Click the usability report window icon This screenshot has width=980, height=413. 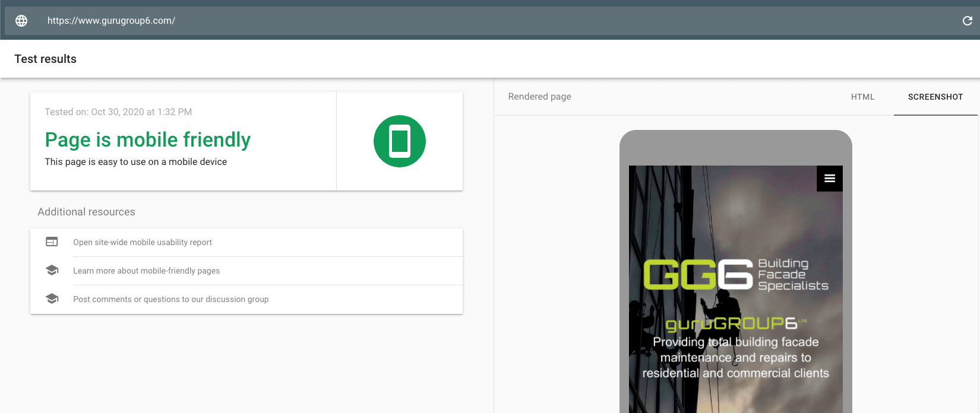tap(52, 242)
